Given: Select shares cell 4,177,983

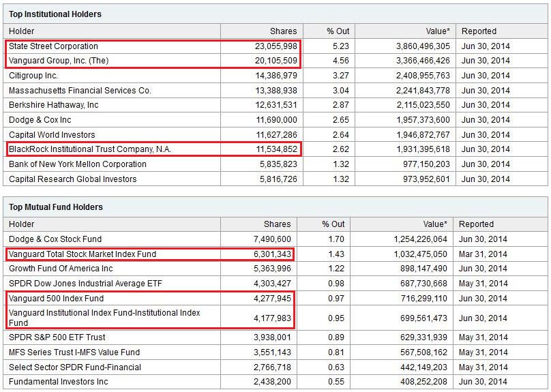Looking at the screenshot, I should pos(272,318).
